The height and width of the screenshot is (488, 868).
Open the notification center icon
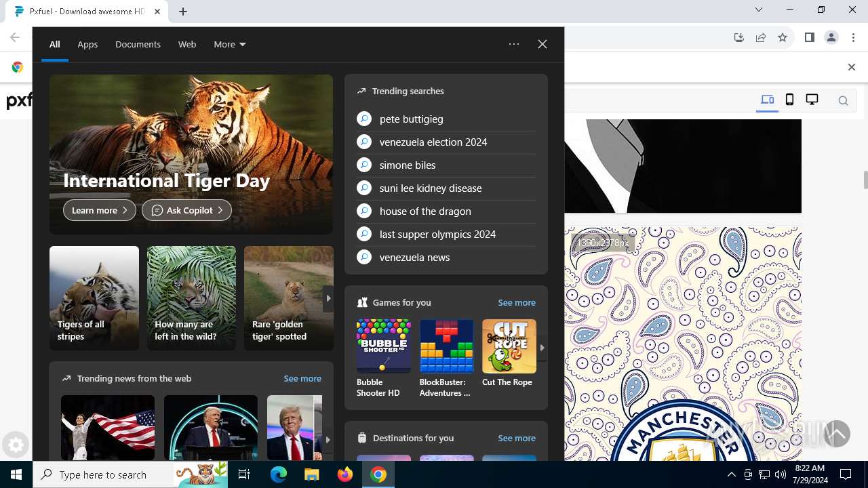[x=846, y=474]
